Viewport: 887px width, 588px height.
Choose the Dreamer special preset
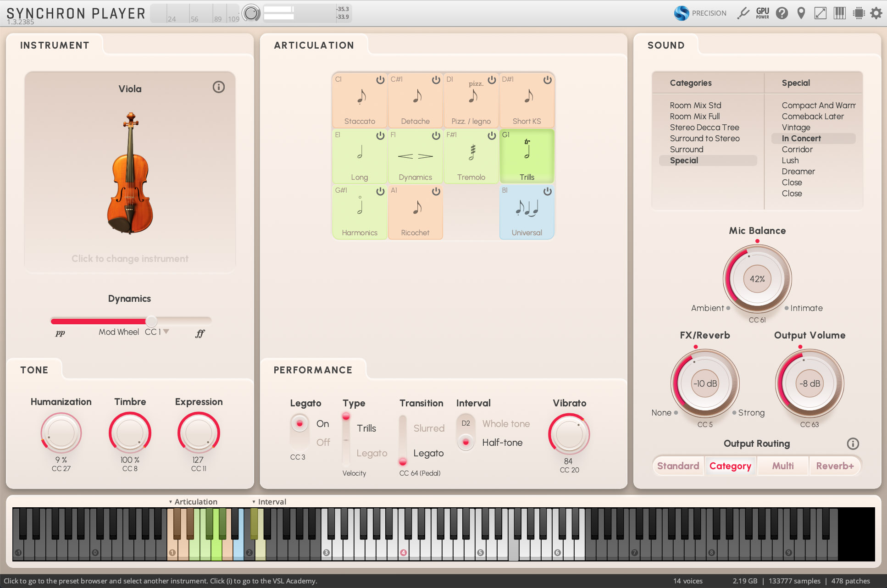pyautogui.click(x=798, y=172)
